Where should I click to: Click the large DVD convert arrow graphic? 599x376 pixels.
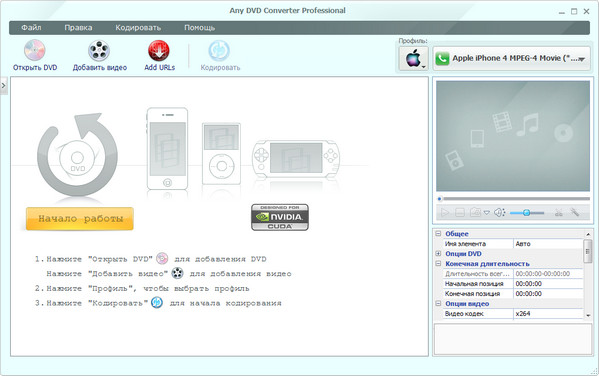[x=77, y=155]
